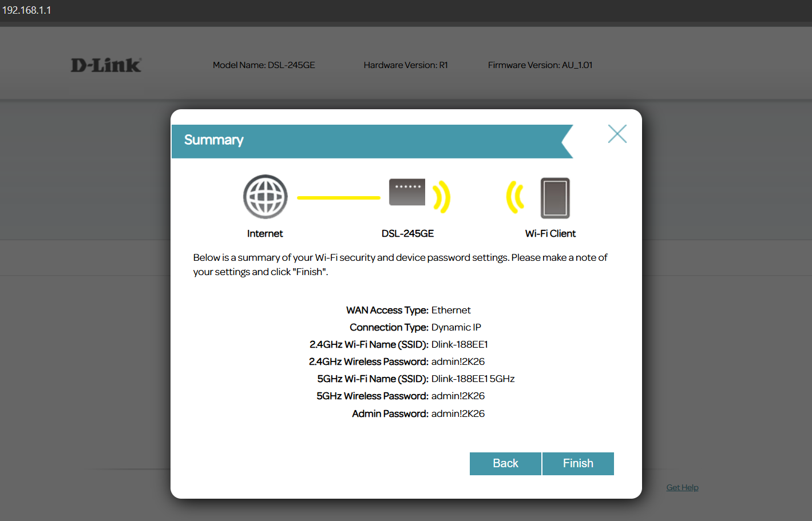The width and height of the screenshot is (812, 521).
Task: Click the 5GHz SSID value Dlink-188EE1 5GHz
Action: [x=473, y=379]
